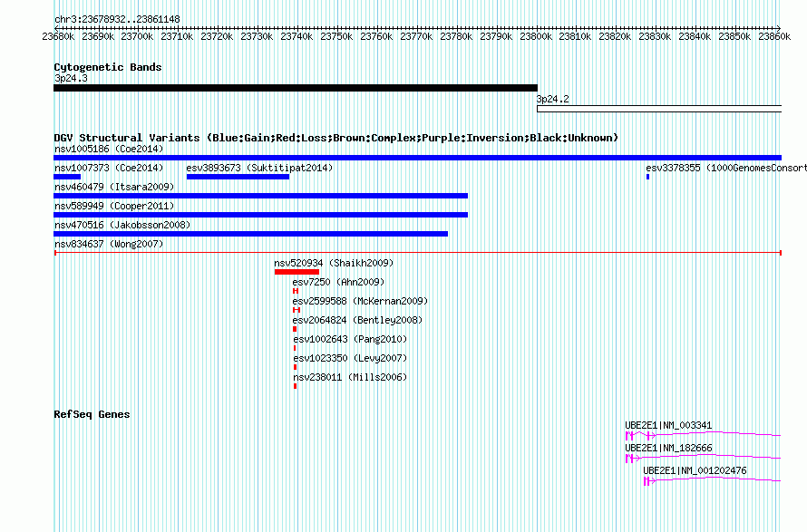The width and height of the screenshot is (807, 532).
Task: Click the 23820k ruler tick label
Action: tap(615, 36)
